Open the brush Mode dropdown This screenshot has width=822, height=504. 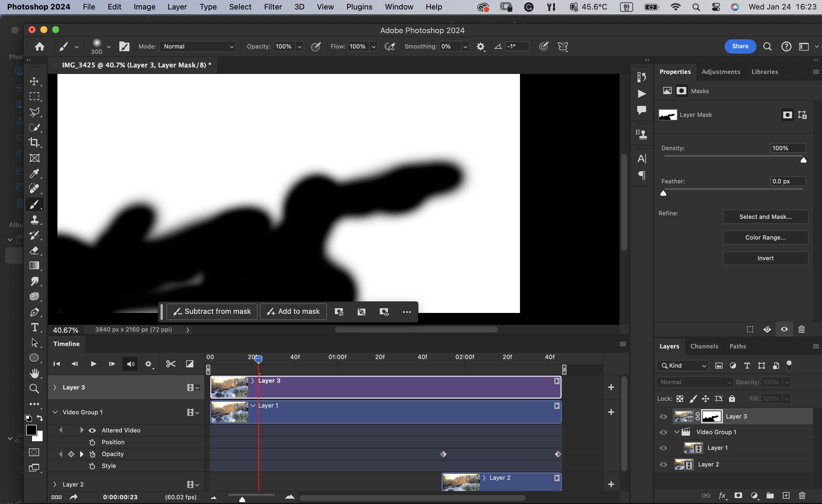click(x=198, y=46)
